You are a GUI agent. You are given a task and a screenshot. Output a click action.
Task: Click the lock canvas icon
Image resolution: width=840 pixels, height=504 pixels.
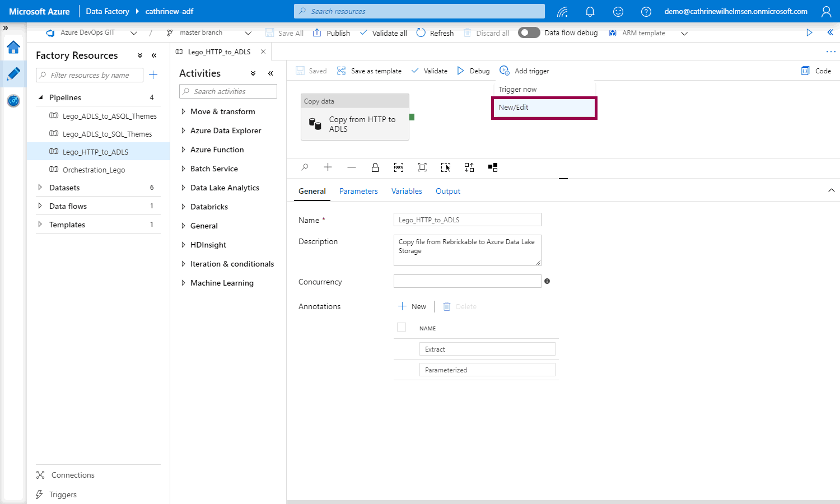[375, 167]
